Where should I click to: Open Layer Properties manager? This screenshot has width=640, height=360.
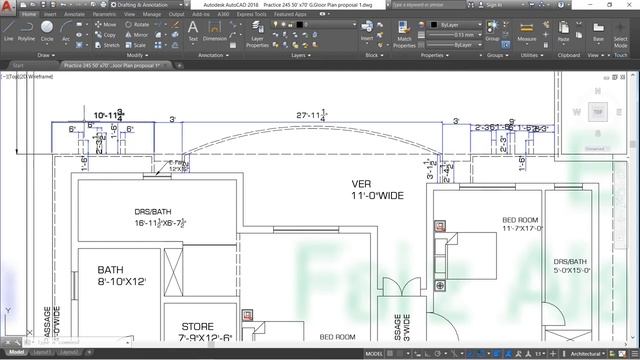(257, 34)
